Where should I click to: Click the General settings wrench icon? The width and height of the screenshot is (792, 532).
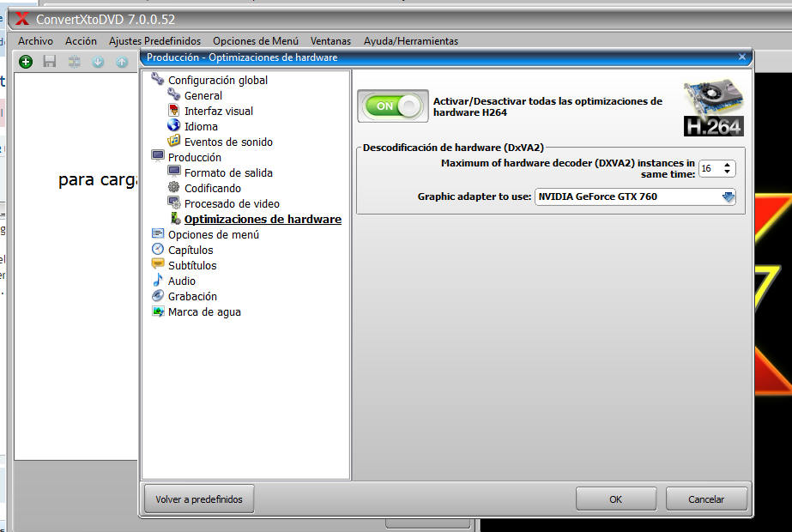pos(173,94)
